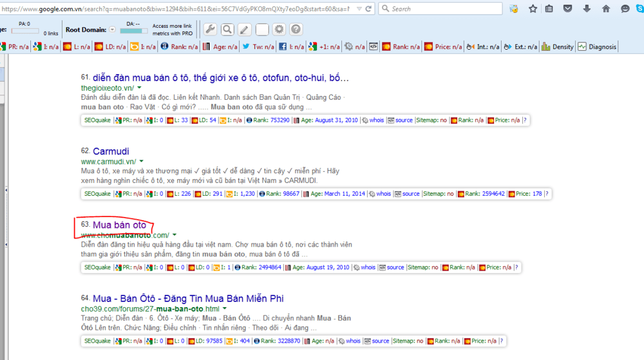The image size is (644, 360).
Task: Go to home page icon
Action: (606, 8)
